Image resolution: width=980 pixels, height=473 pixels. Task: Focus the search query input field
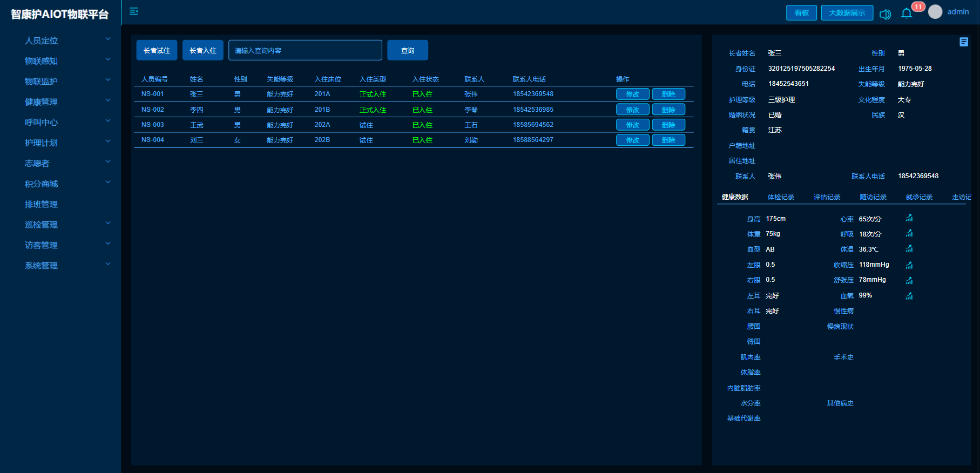[x=305, y=50]
